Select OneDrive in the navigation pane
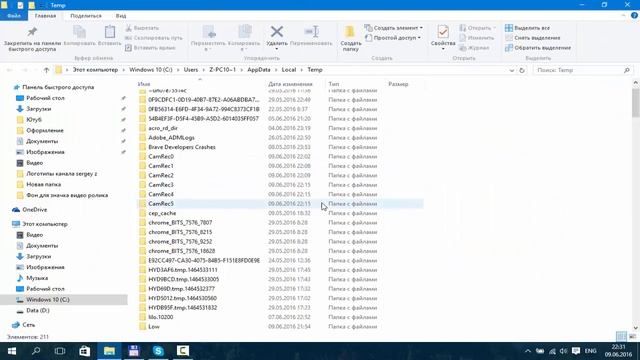640x360 pixels. click(35, 209)
